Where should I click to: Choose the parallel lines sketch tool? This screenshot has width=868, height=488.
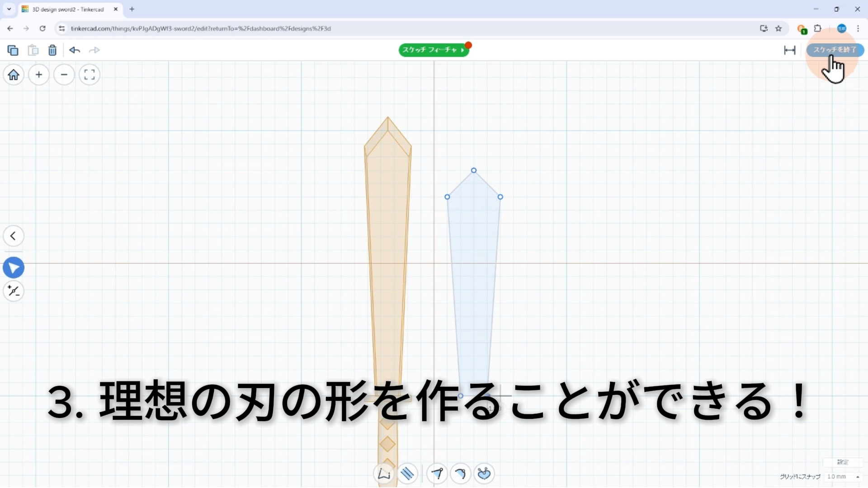(407, 474)
